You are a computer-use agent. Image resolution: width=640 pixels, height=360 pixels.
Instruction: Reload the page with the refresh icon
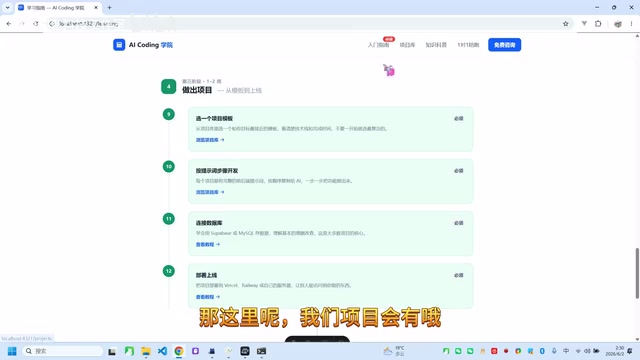[x=36, y=24]
